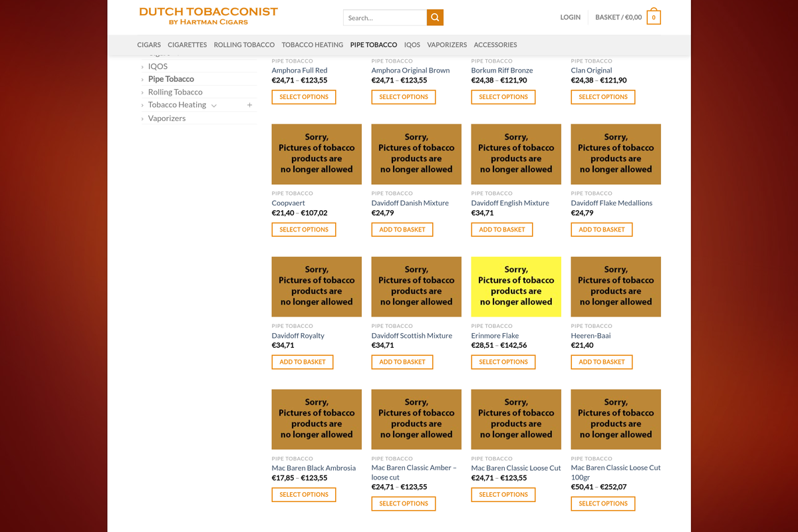Open the Clan Original product link

pyautogui.click(x=591, y=70)
